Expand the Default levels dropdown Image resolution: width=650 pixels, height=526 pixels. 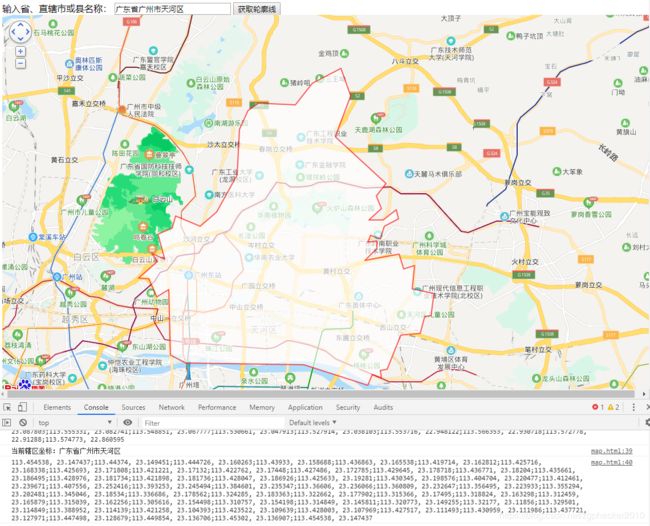(313, 422)
